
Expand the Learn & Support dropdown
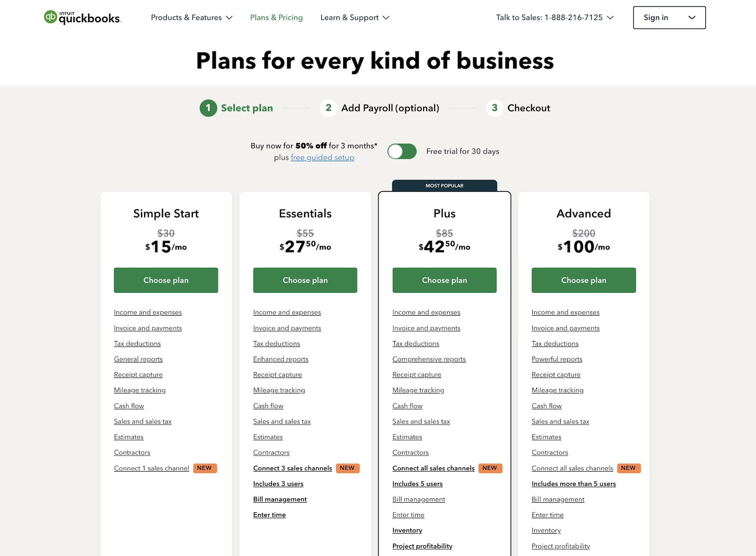(354, 17)
